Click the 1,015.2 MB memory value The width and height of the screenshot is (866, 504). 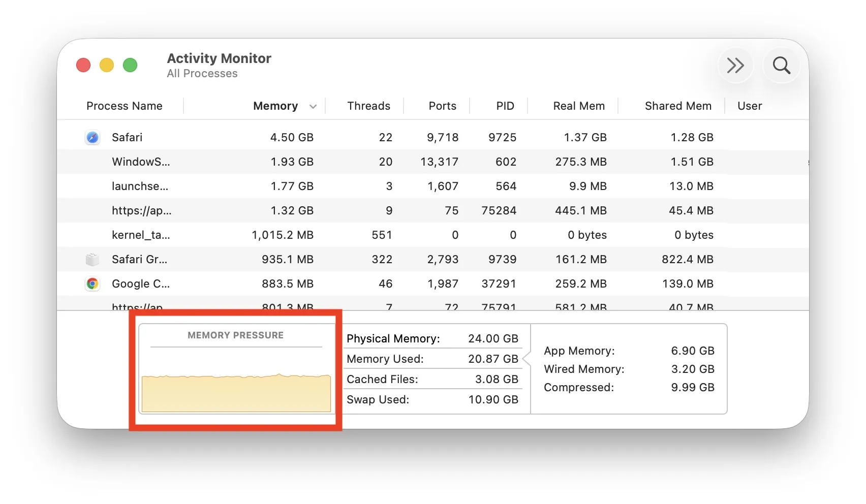point(283,235)
